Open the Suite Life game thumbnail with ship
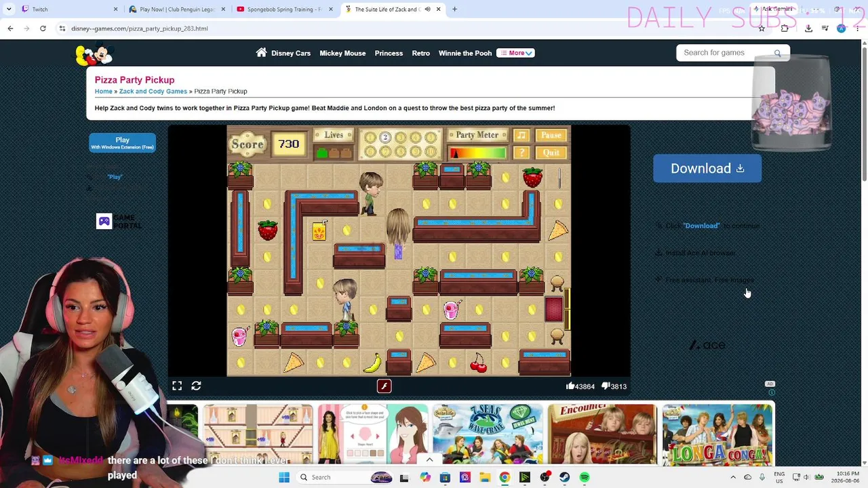The image size is (868, 488). [x=488, y=434]
